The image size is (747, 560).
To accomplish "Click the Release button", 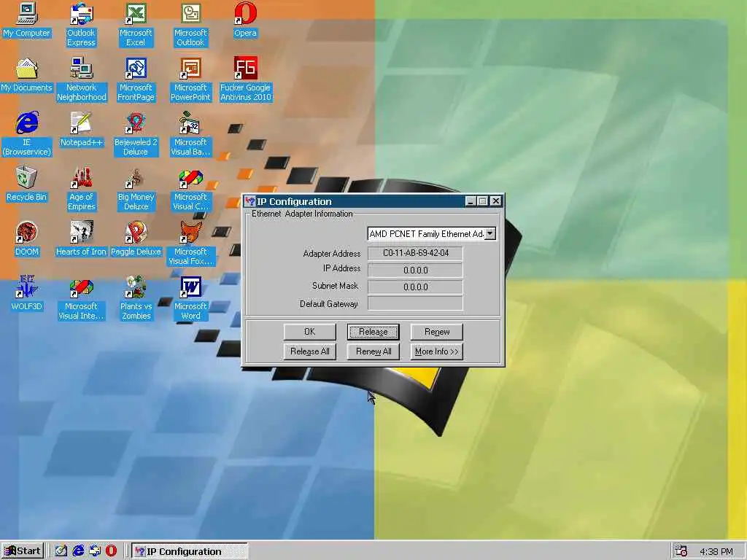I will [373, 332].
